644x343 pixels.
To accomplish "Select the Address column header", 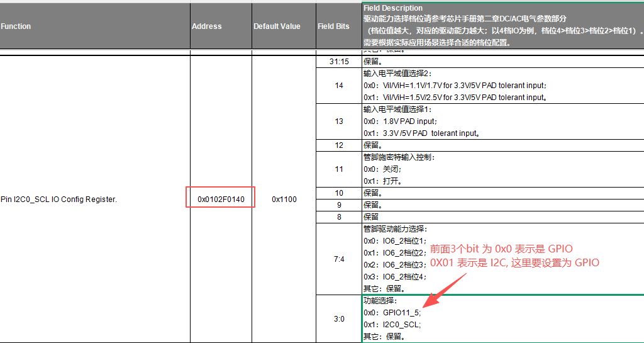I will (221, 26).
